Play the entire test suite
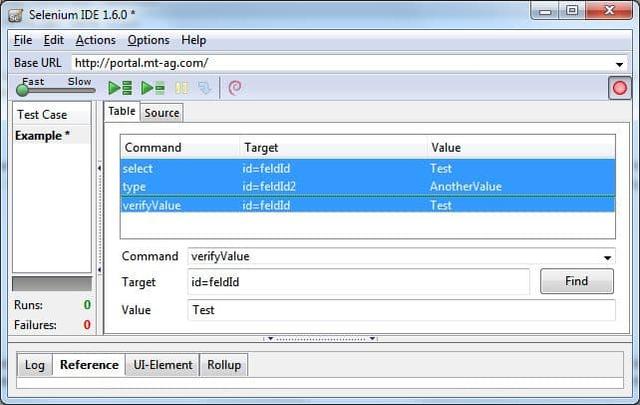This screenshot has width=640, height=405. (x=120, y=88)
